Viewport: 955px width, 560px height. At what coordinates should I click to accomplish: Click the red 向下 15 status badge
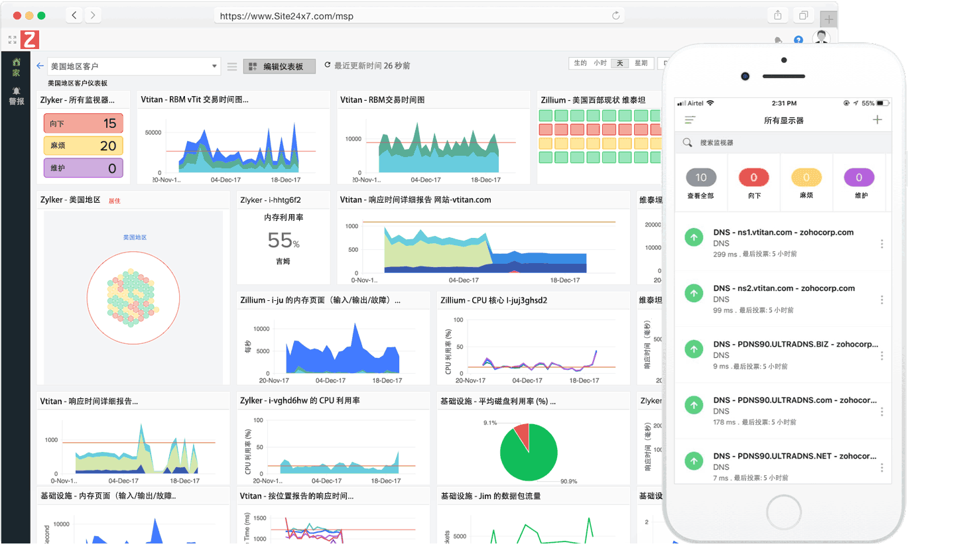coord(83,123)
